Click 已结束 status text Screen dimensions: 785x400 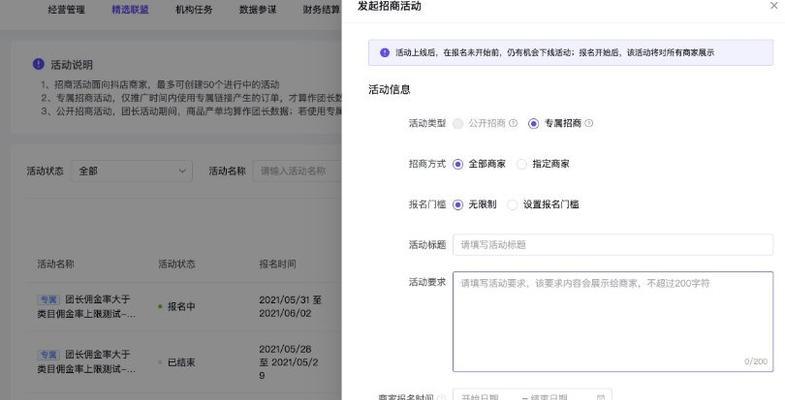tap(181, 362)
